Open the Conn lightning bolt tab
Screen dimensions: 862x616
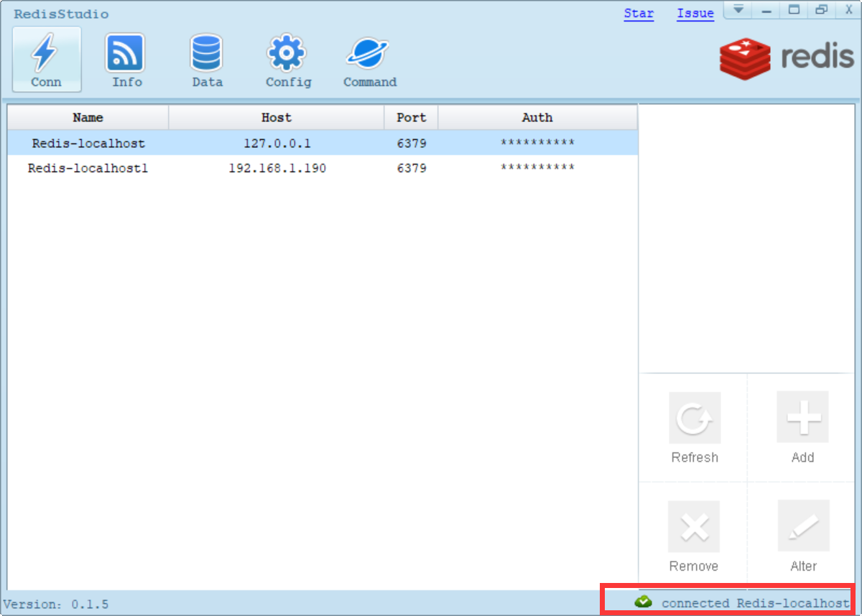click(x=47, y=60)
